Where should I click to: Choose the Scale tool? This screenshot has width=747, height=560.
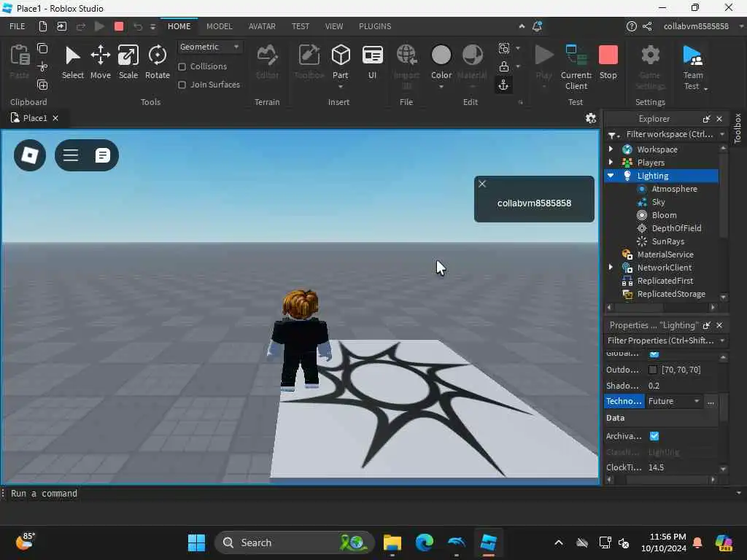[128, 62]
